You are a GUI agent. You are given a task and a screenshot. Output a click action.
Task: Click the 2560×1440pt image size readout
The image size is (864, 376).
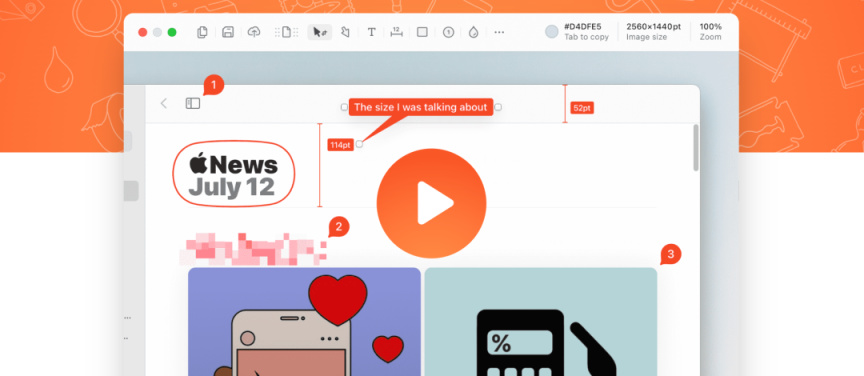[654, 31]
